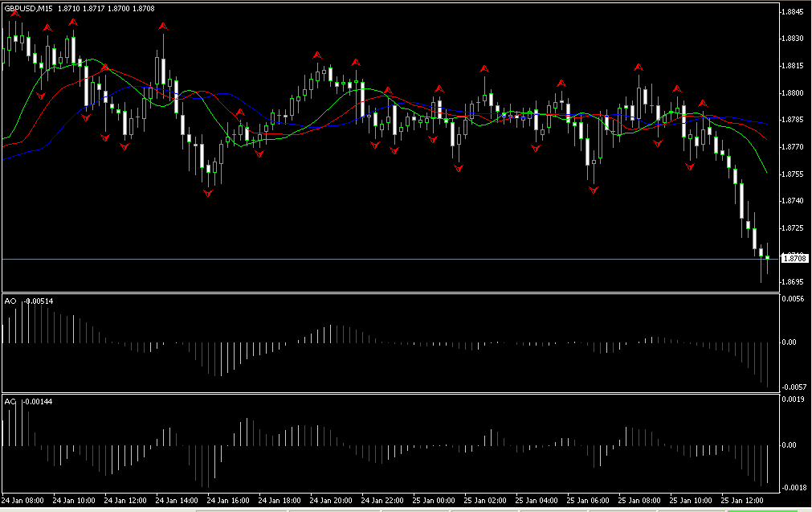Screen dimensions: 812x512
Task: Select the up fractal arrow above the 25 Jan 02:00 peak
Action: [x=484, y=69]
